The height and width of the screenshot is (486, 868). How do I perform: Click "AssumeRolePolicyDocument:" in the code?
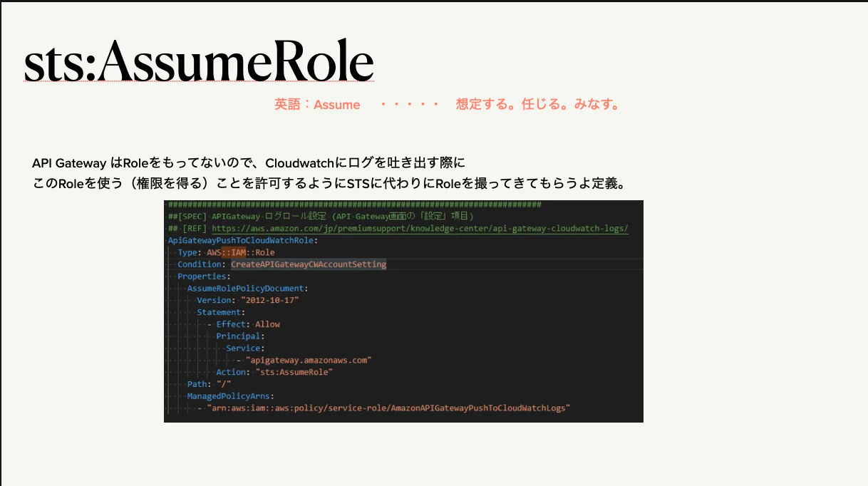(247, 289)
